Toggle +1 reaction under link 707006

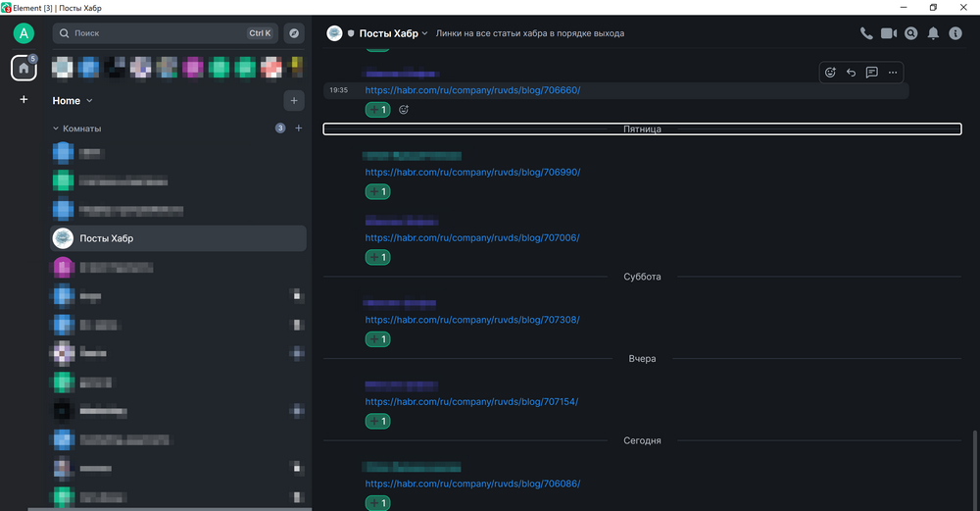pyautogui.click(x=377, y=258)
